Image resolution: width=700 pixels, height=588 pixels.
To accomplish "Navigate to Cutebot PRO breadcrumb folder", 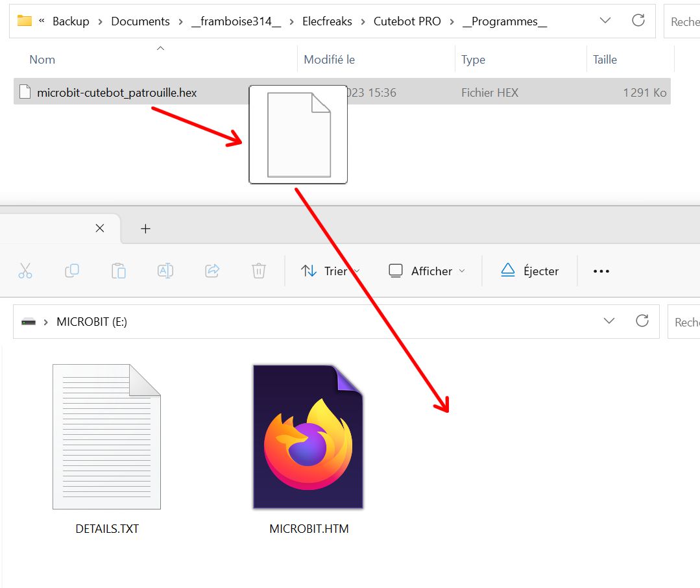I will pos(407,21).
